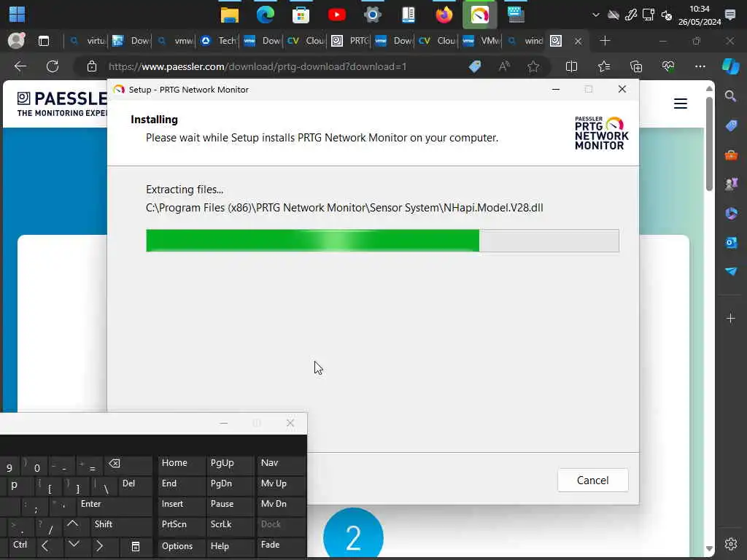Open Paessler site hamburger menu
This screenshot has height=560, width=747.
pyautogui.click(x=681, y=104)
